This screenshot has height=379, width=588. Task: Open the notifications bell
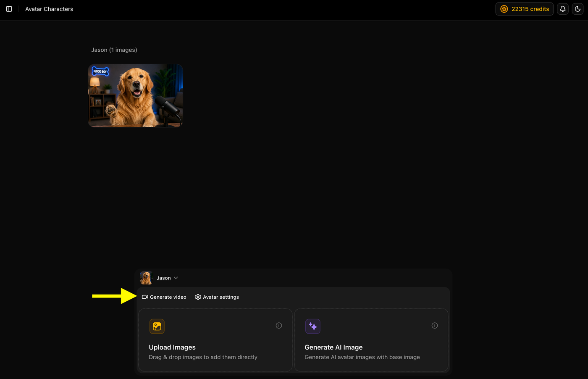pyautogui.click(x=563, y=9)
